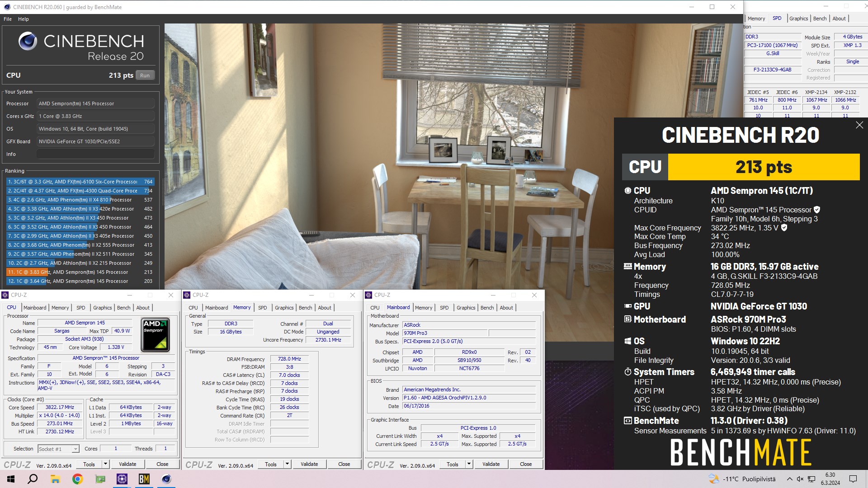Screen dimensions: 868x488
Task: Launch Google Chrome from taskbar
Action: (x=77, y=479)
